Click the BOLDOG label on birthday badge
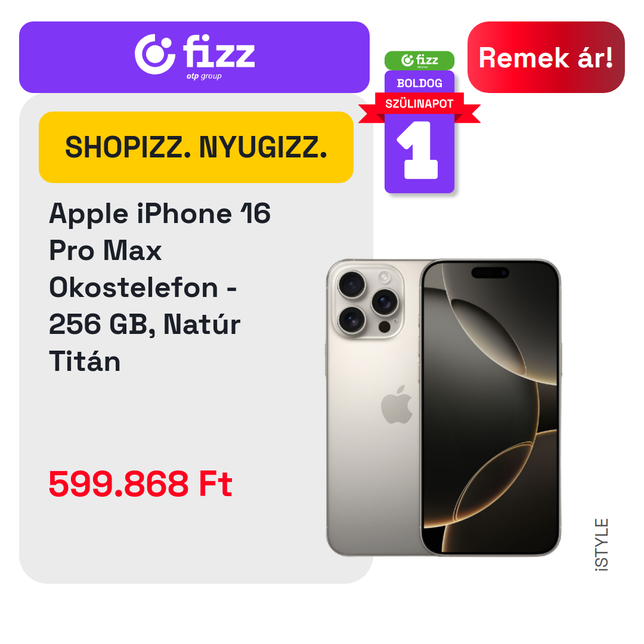 [x=419, y=83]
